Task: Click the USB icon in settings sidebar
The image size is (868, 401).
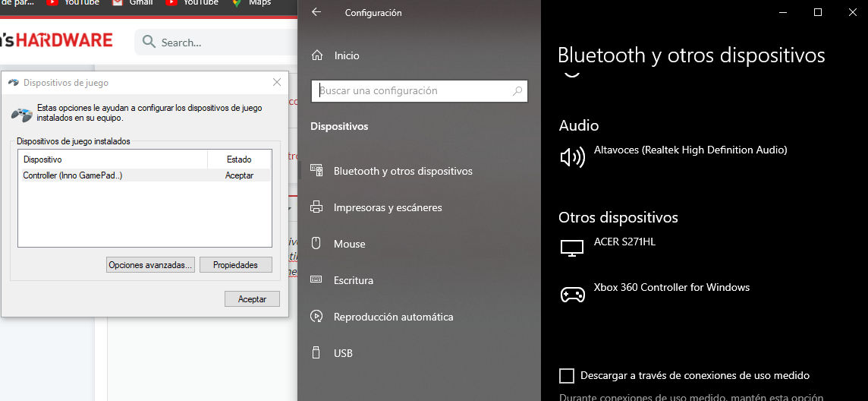Action: coord(316,353)
